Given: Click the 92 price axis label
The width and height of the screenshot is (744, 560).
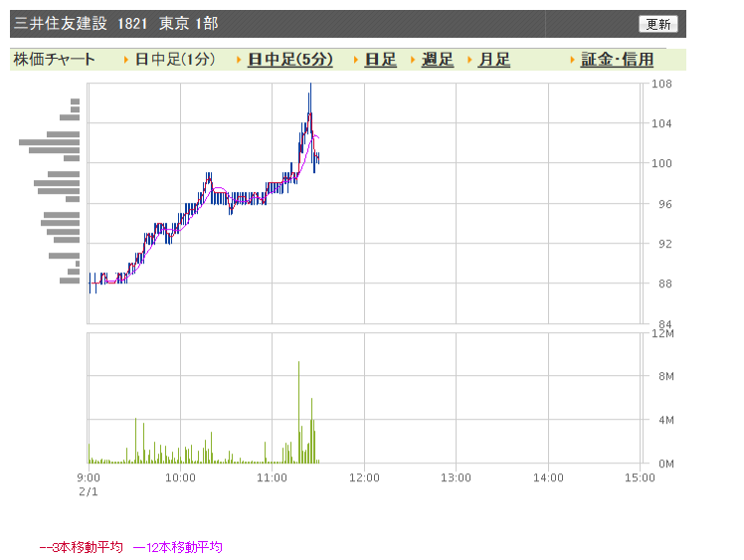Looking at the screenshot, I should [x=664, y=244].
